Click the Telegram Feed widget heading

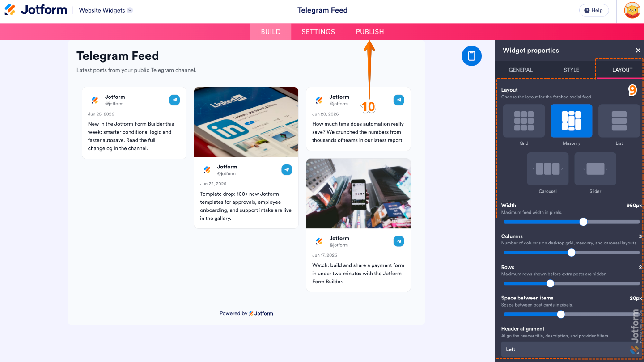[118, 56]
